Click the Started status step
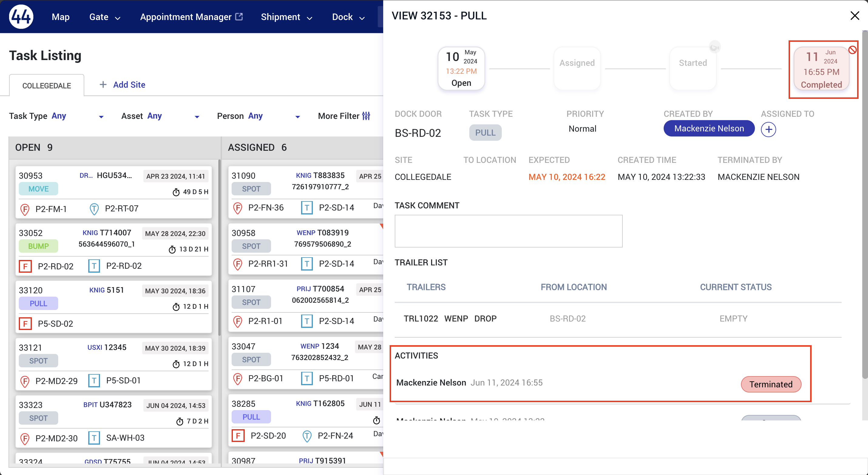This screenshot has height=475, width=868. (x=693, y=69)
